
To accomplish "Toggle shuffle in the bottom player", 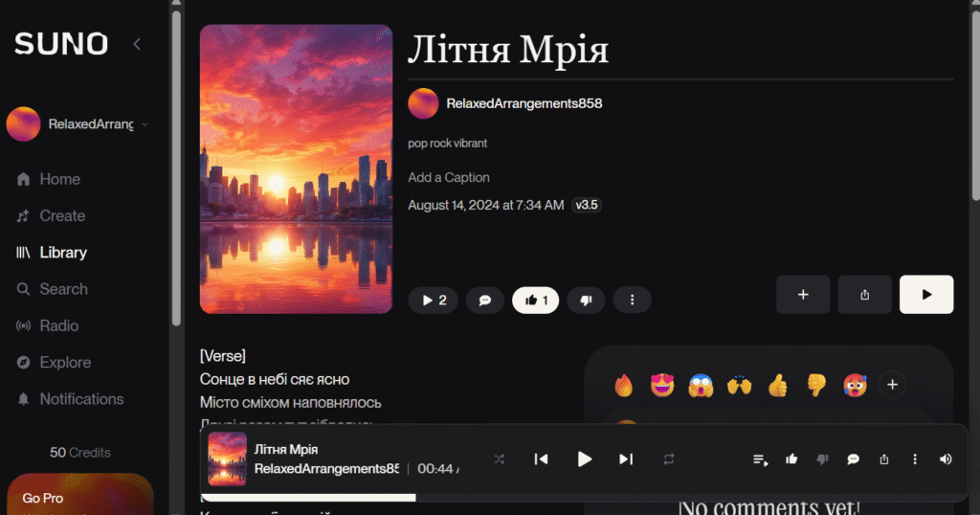I will coord(499,459).
